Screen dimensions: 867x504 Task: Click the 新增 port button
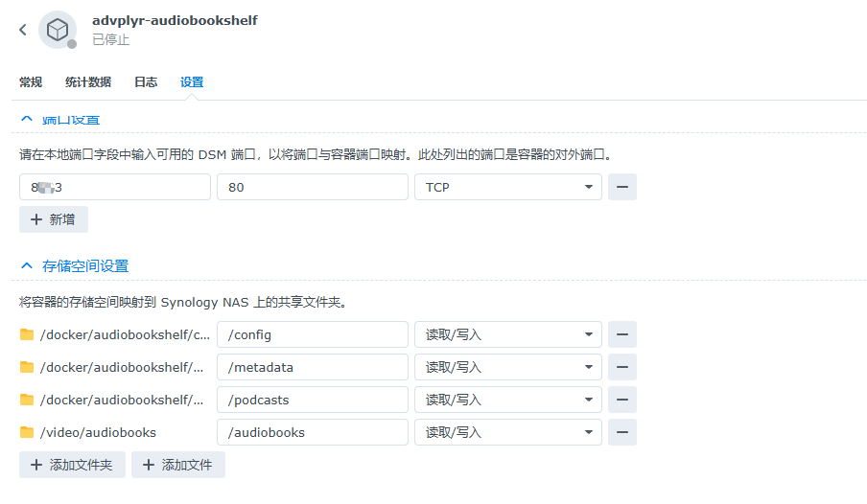[x=54, y=219]
